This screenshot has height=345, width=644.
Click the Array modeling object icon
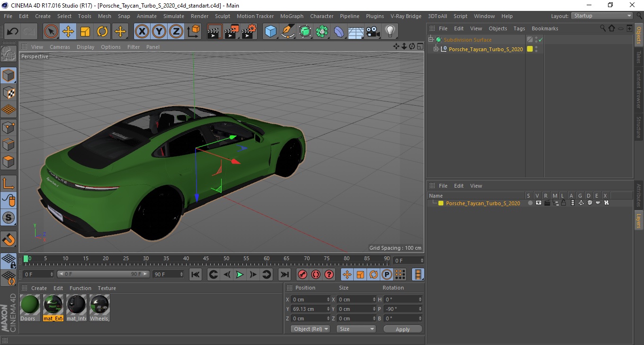point(322,32)
